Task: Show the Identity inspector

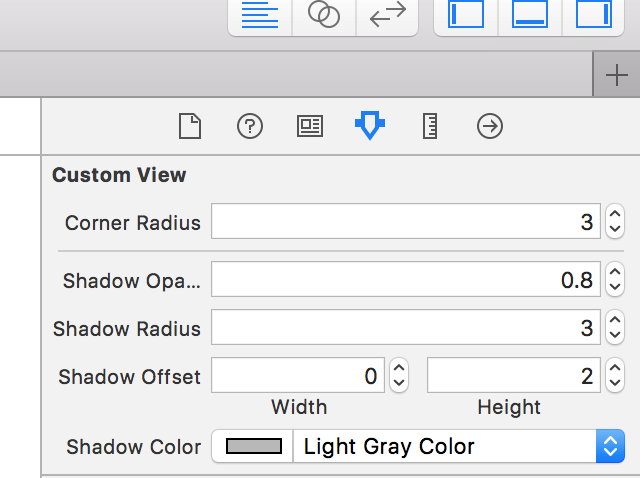Action: (x=310, y=127)
